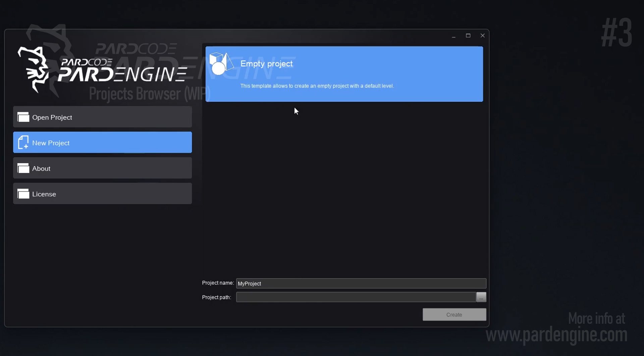Click the www.pardengine.com link text
The height and width of the screenshot is (356, 644).
point(556,335)
